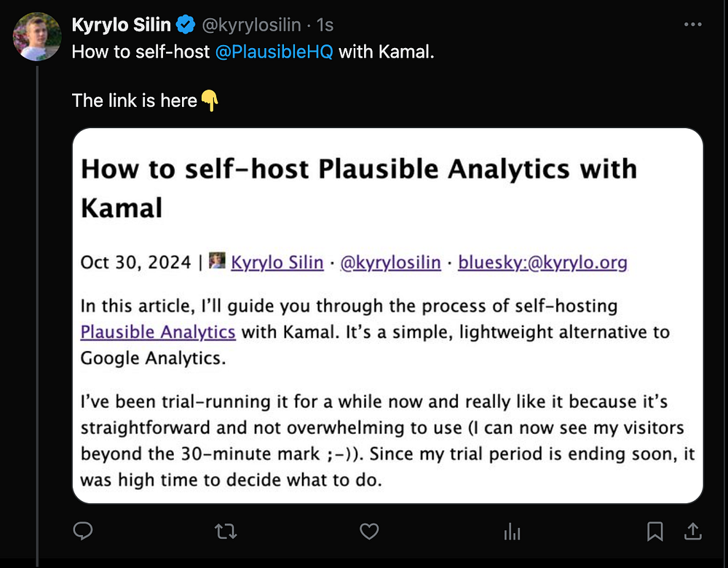Open the bluesky:@kyrylo.org link
This screenshot has width=728, height=568.
[542, 262]
